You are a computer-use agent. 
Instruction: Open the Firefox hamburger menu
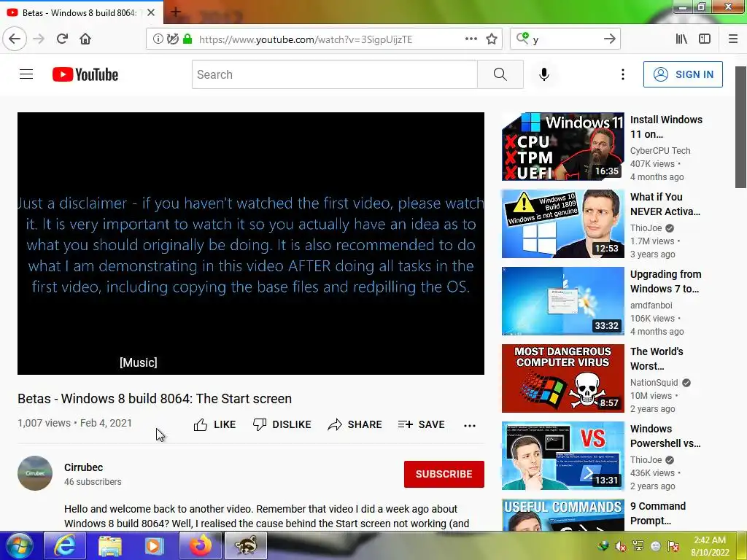pyautogui.click(x=733, y=39)
